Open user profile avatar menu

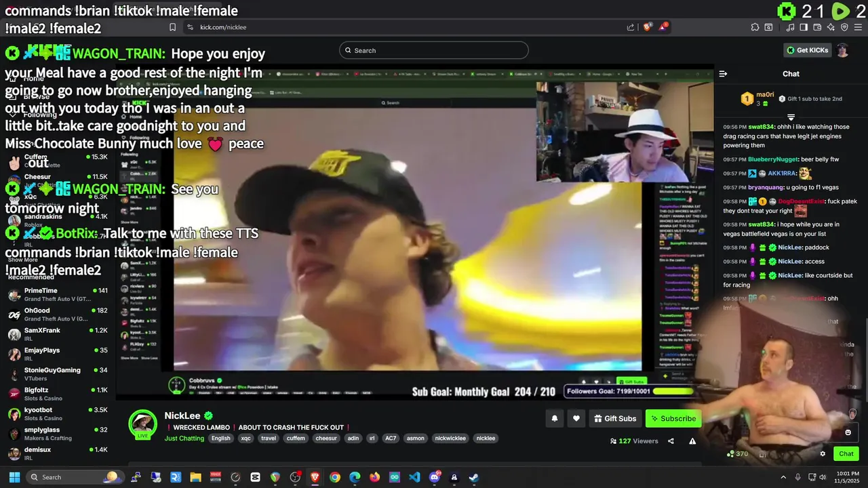842,50
